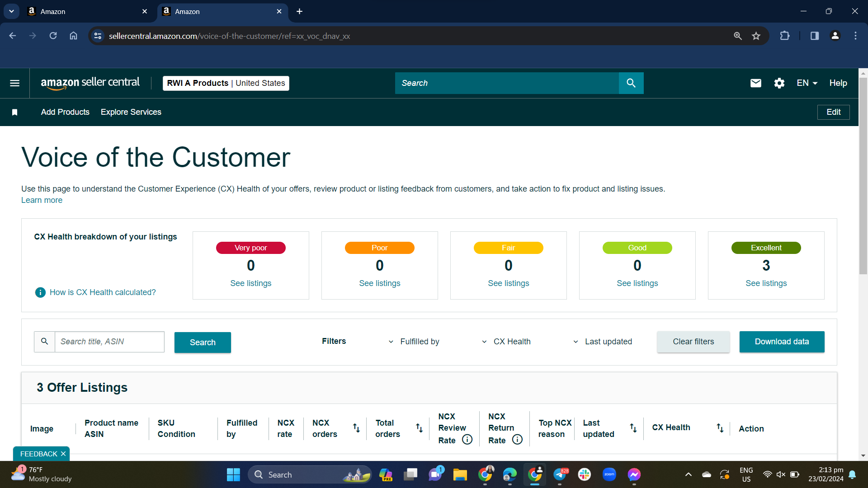This screenshot has width=868, height=488.
Task: Click the magnifier icon in listing search box
Action: [44, 342]
